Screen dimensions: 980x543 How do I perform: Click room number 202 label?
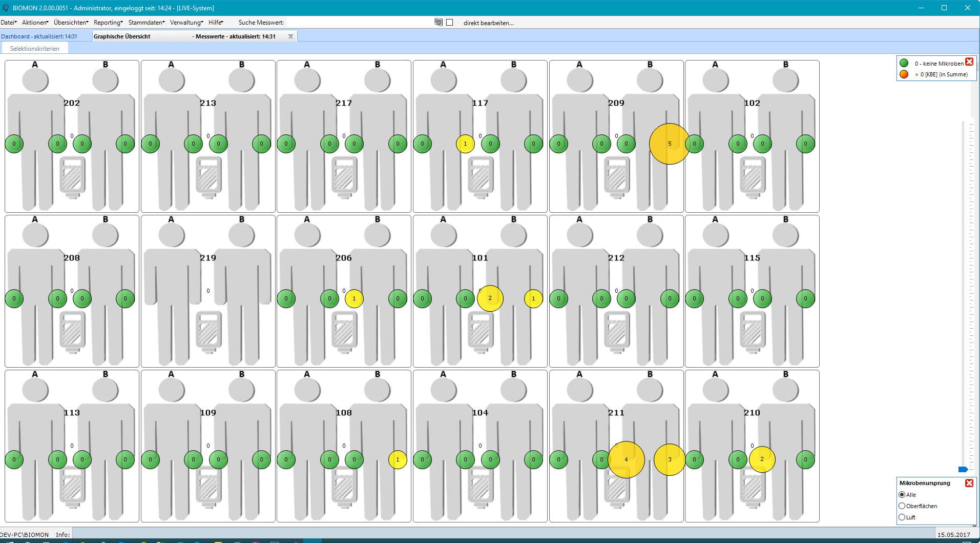72,103
